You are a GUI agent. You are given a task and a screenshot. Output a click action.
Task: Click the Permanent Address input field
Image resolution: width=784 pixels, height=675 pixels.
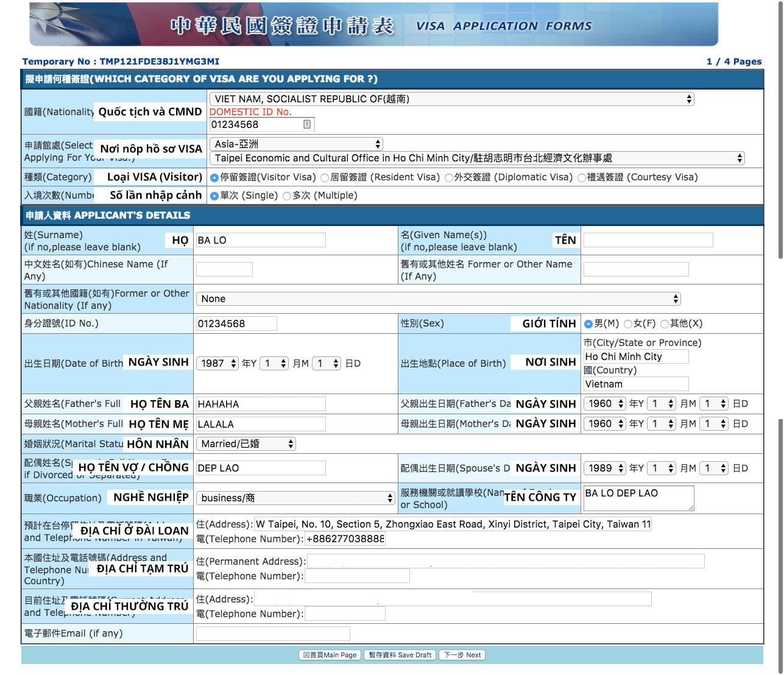pyautogui.click(x=506, y=561)
